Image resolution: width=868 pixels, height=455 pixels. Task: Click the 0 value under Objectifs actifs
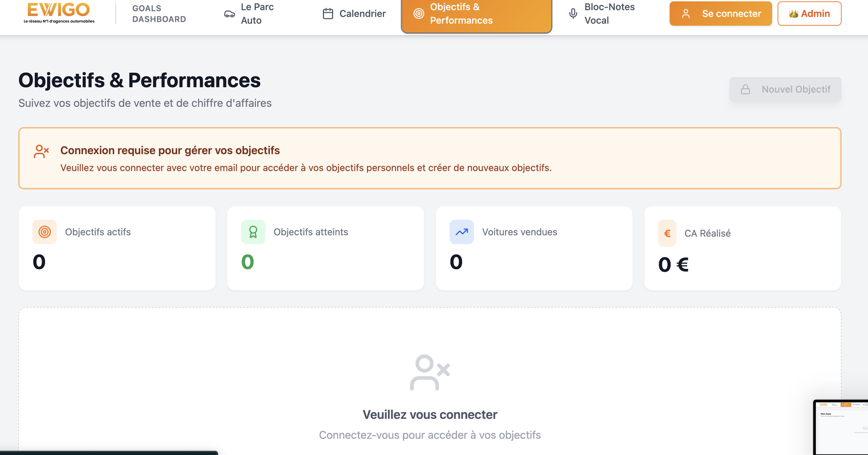click(x=39, y=262)
